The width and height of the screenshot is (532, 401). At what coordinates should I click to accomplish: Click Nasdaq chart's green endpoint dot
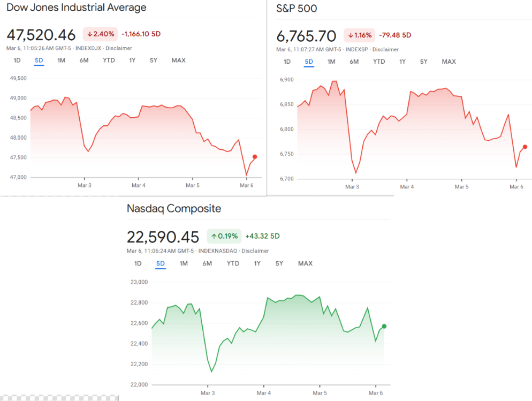384,327
